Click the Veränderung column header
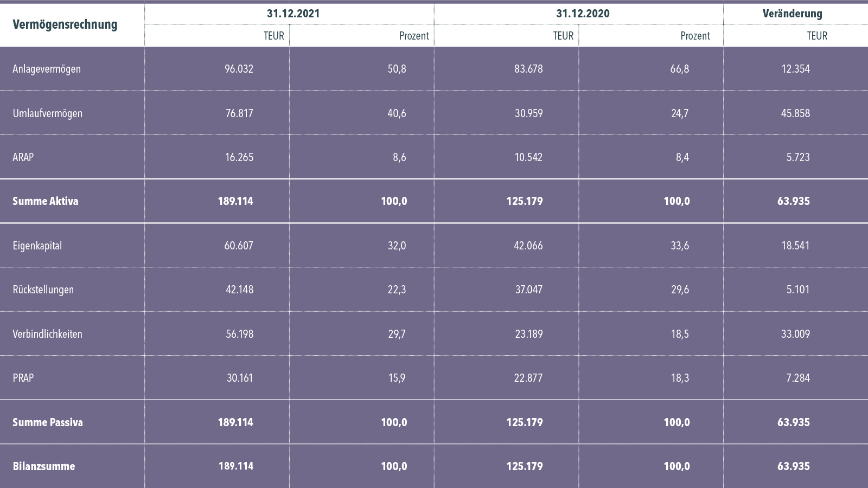868x488 pixels. pos(792,14)
